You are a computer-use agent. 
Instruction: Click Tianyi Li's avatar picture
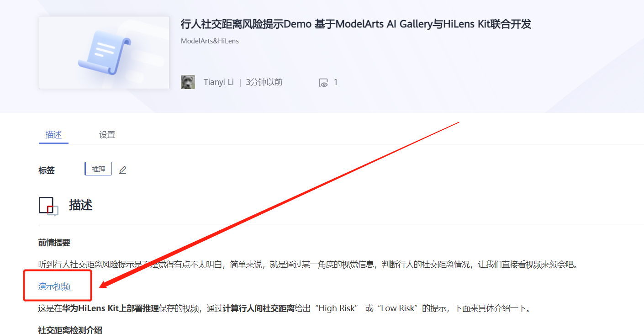[x=188, y=82]
